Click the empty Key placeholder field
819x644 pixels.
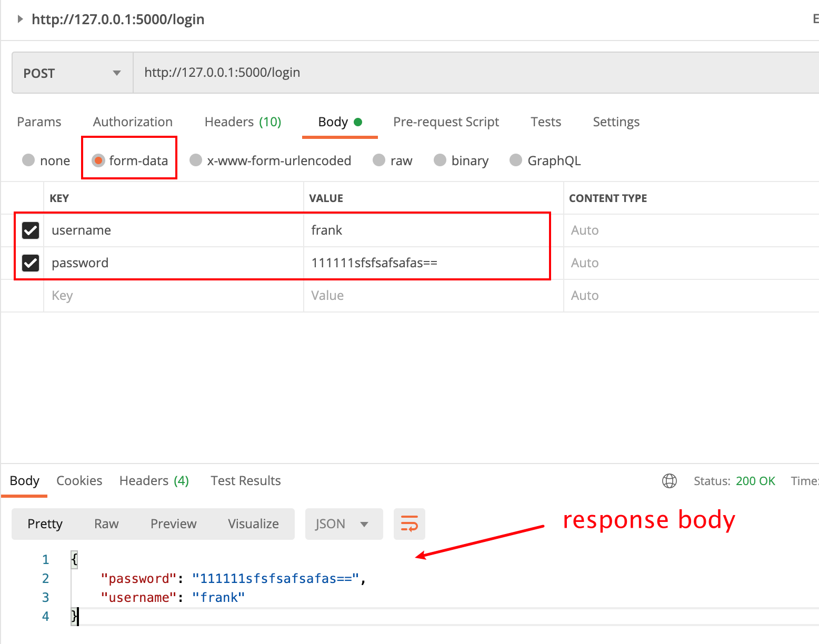(x=174, y=296)
